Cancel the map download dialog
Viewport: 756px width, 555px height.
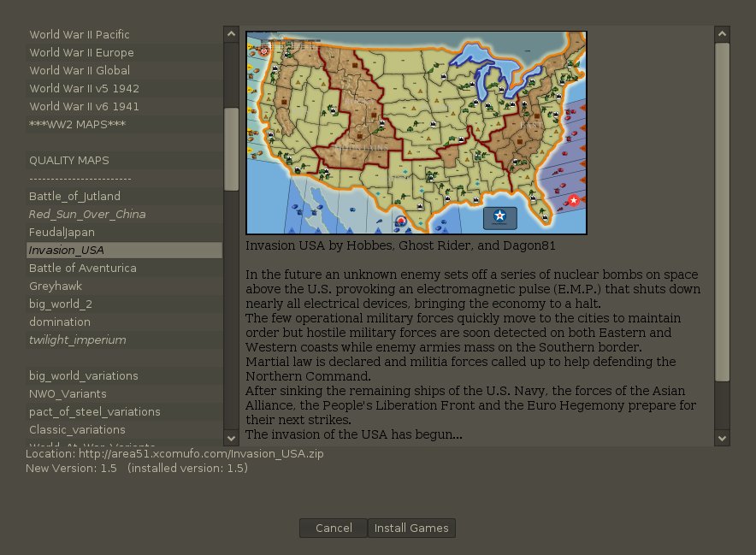coord(334,528)
